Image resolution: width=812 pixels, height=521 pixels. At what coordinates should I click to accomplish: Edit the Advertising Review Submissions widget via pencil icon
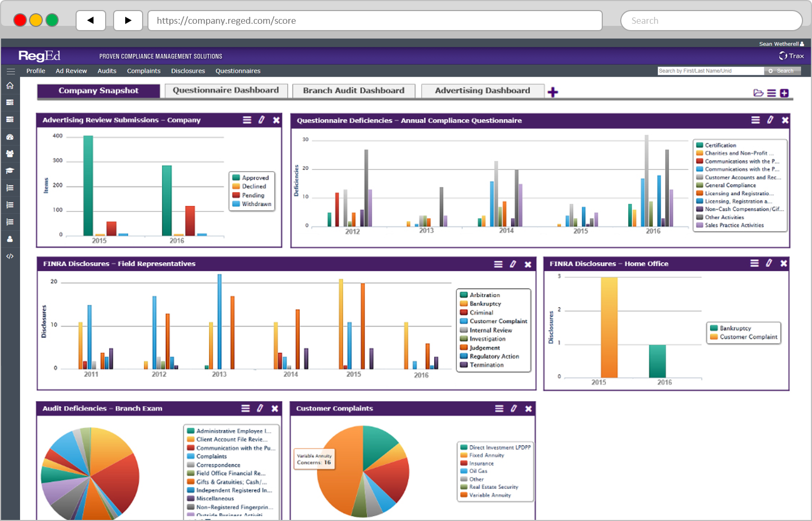point(262,120)
